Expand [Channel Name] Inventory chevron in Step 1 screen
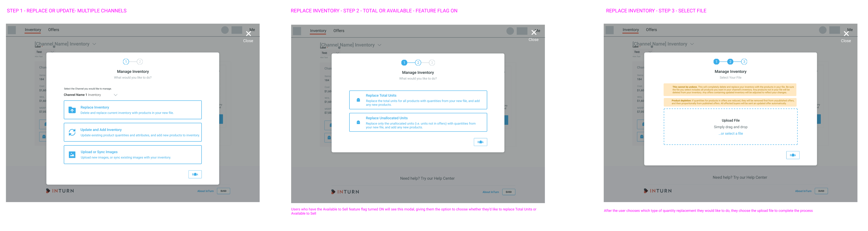 tap(94, 44)
